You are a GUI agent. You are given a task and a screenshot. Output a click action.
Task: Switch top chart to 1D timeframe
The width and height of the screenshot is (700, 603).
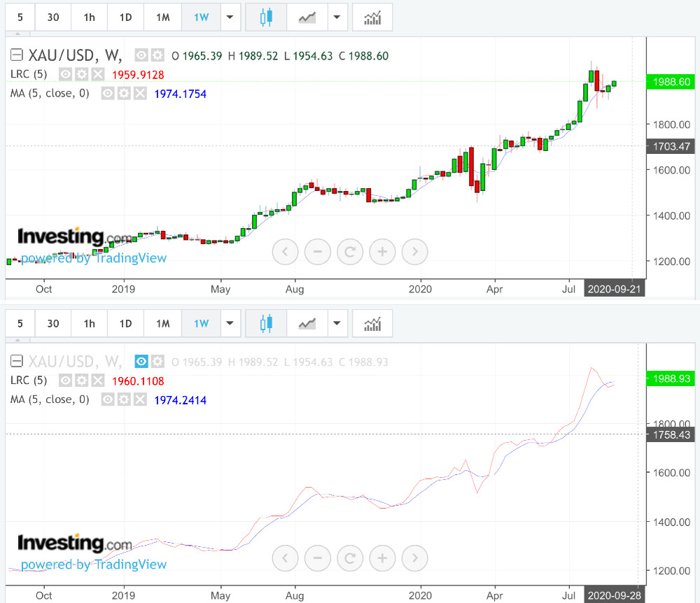(125, 17)
